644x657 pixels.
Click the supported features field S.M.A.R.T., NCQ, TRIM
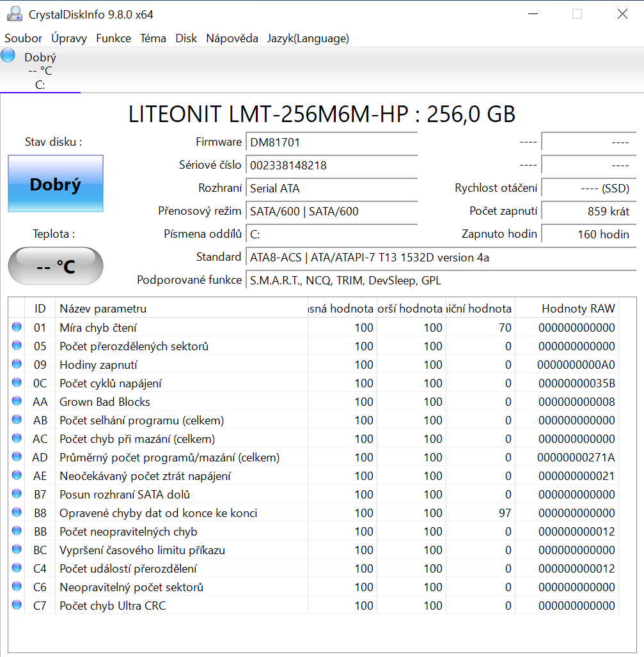coord(441,281)
